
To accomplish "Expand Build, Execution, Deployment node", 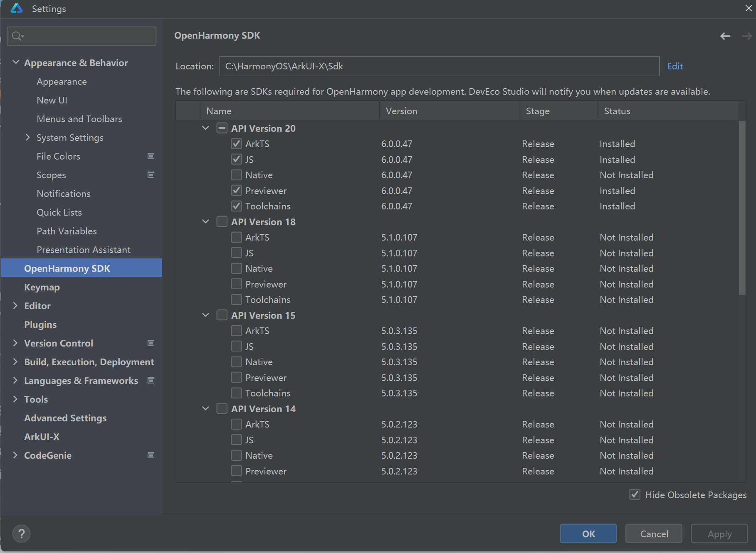I will tap(15, 362).
